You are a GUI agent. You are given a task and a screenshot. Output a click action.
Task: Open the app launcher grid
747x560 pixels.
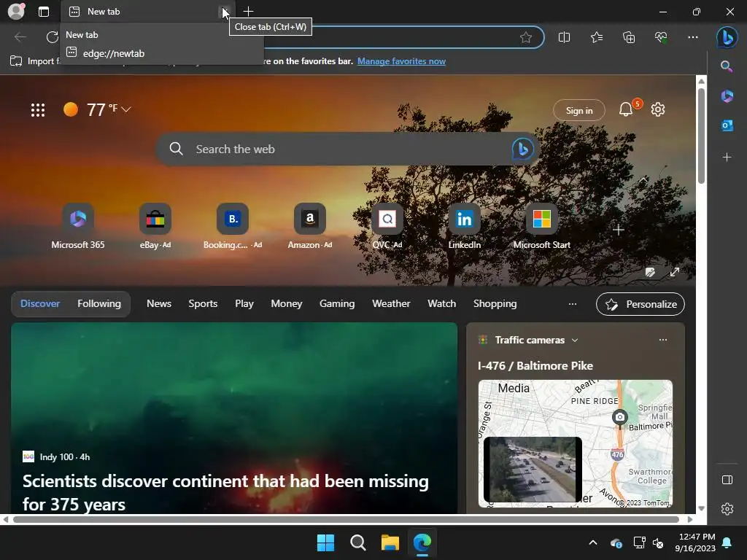point(38,110)
